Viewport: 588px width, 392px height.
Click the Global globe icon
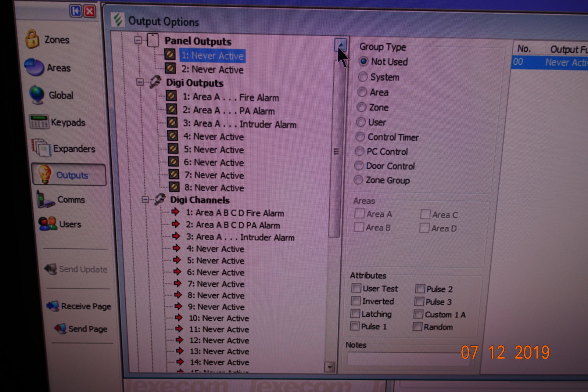click(37, 94)
